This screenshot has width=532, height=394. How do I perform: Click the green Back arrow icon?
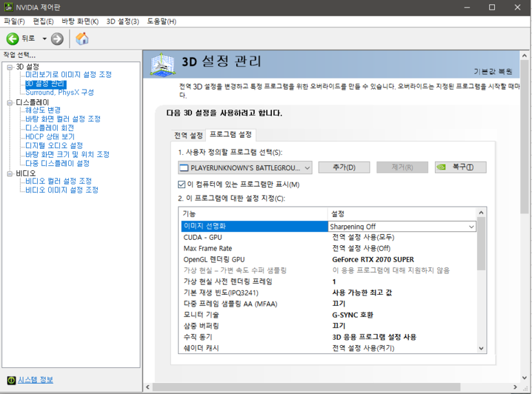pos(12,39)
